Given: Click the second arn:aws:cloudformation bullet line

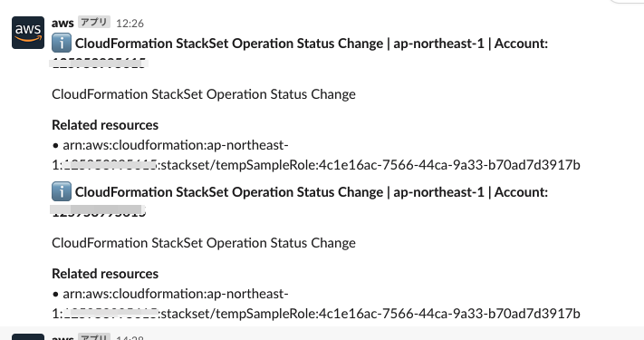Looking at the screenshot, I should 171,294.
